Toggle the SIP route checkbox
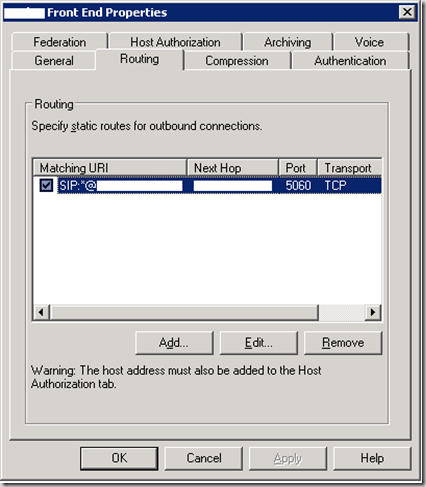 tap(46, 185)
